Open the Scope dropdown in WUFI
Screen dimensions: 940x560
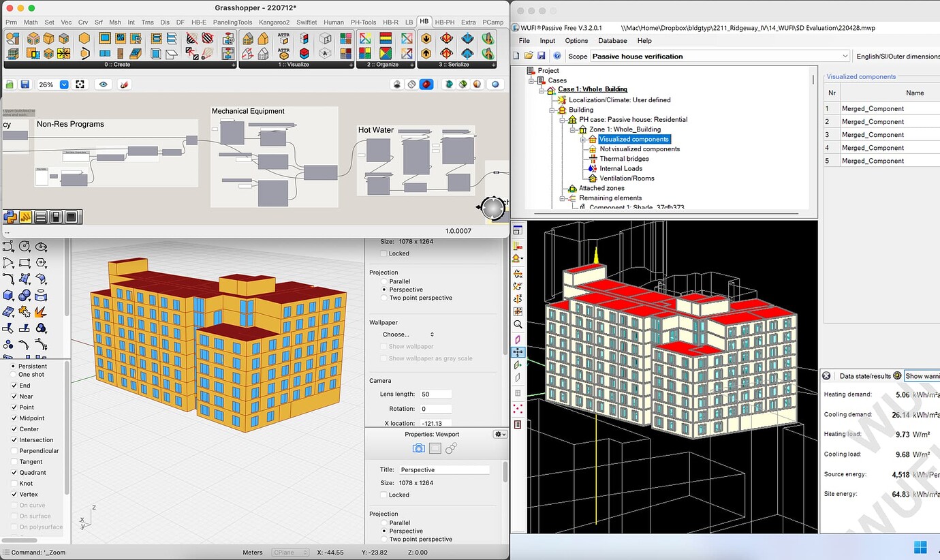pos(845,56)
